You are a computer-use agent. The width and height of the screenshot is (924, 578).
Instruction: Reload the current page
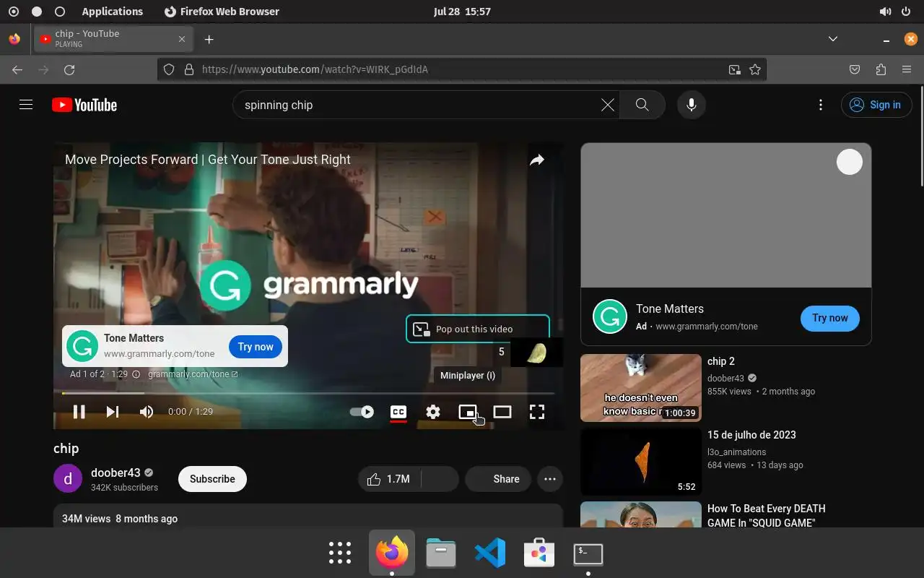[69, 69]
